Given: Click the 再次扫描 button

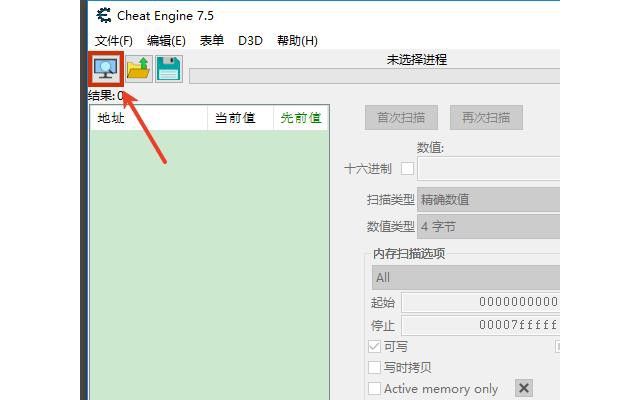Looking at the screenshot, I should coord(486,118).
